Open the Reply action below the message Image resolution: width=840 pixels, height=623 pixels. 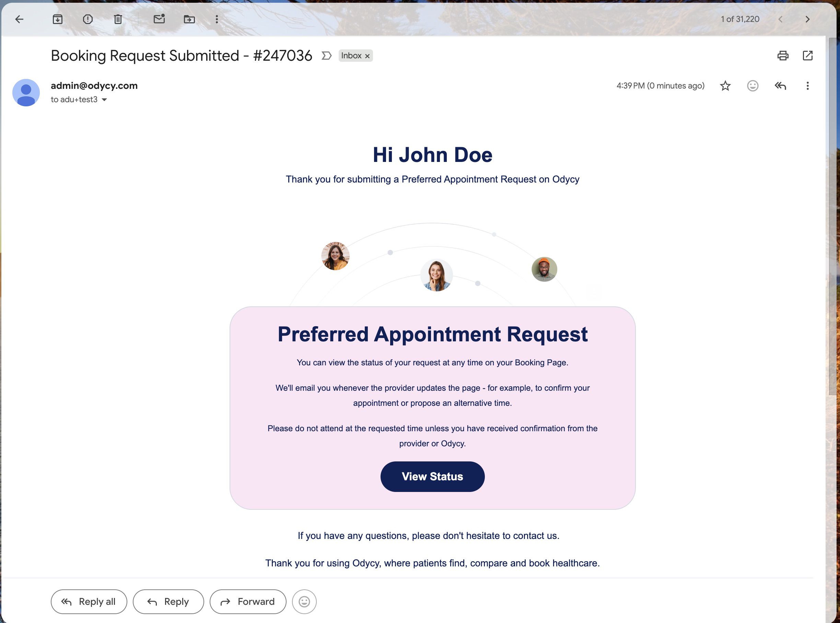click(168, 601)
